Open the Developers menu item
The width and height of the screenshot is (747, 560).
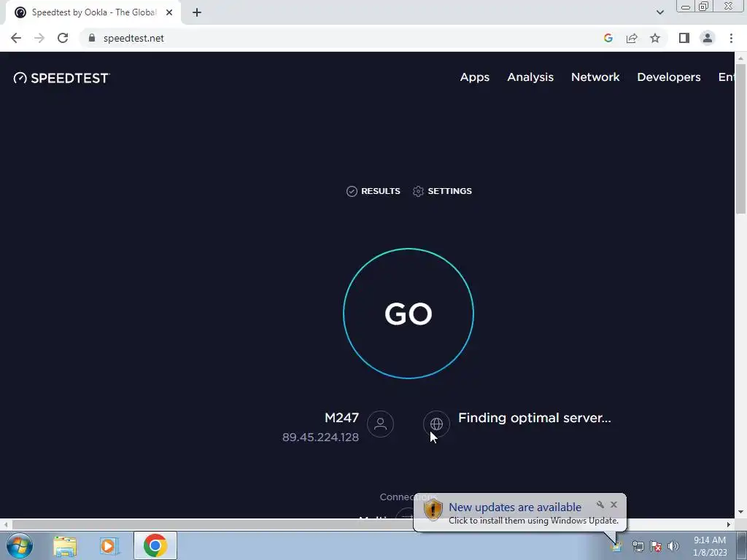[668, 77]
